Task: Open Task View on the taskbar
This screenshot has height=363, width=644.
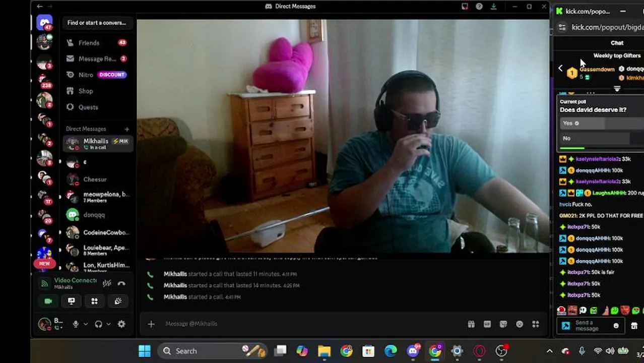Action: (x=281, y=351)
